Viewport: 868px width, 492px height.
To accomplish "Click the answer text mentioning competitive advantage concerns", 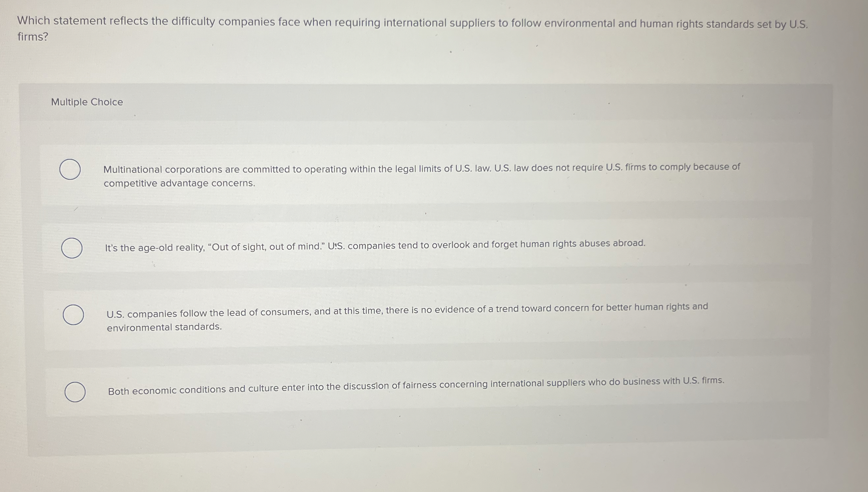I will [179, 183].
